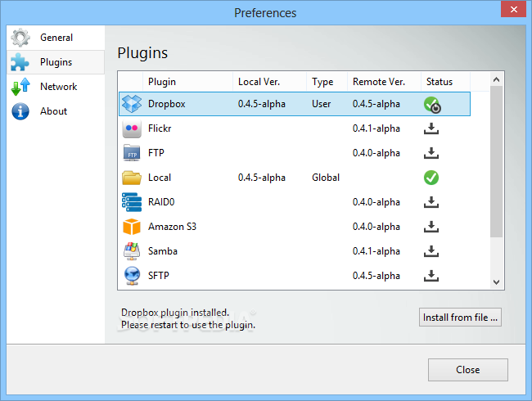Image resolution: width=532 pixels, height=401 pixels.
Task: Sort by Plugin column header
Action: click(x=187, y=82)
